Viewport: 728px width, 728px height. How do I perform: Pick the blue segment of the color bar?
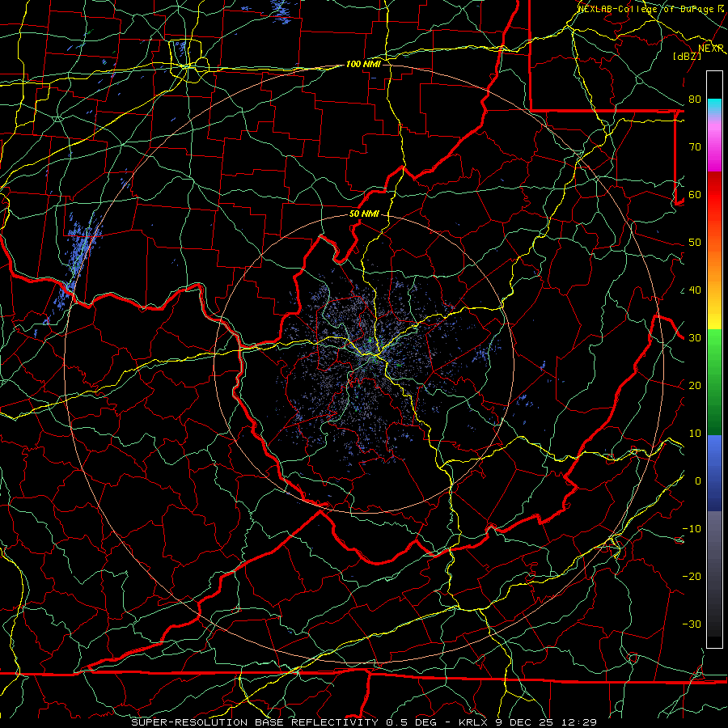714,473
